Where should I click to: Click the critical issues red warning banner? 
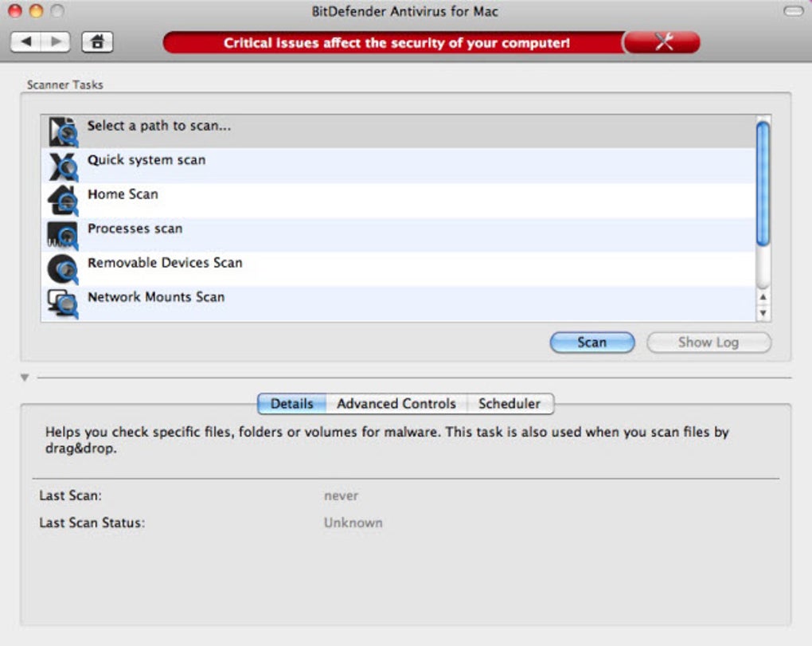tap(393, 42)
